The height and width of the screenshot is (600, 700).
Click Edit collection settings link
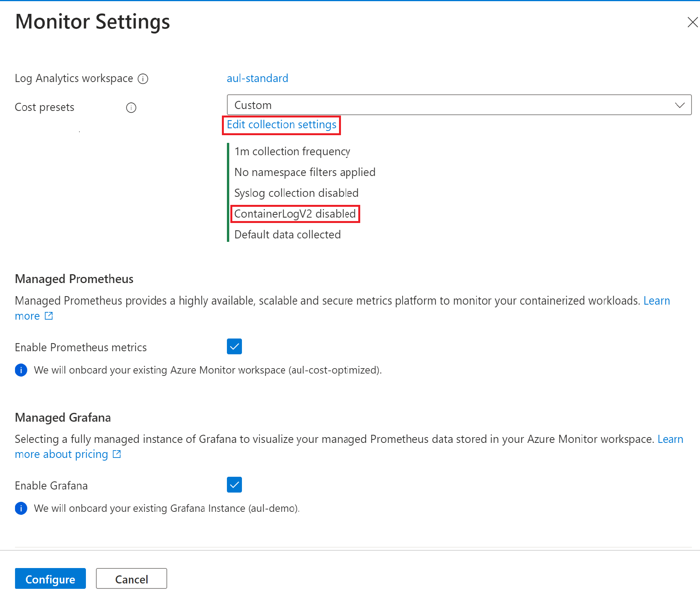coord(281,125)
